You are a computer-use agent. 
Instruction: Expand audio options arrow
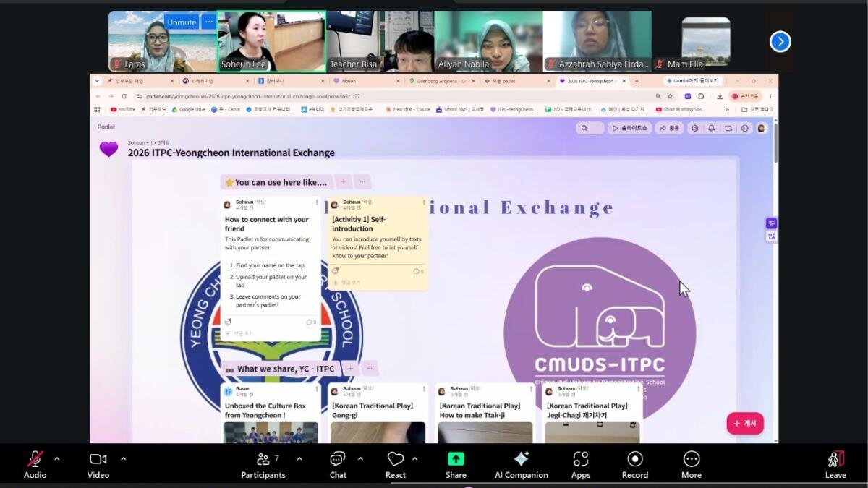coord(57,458)
